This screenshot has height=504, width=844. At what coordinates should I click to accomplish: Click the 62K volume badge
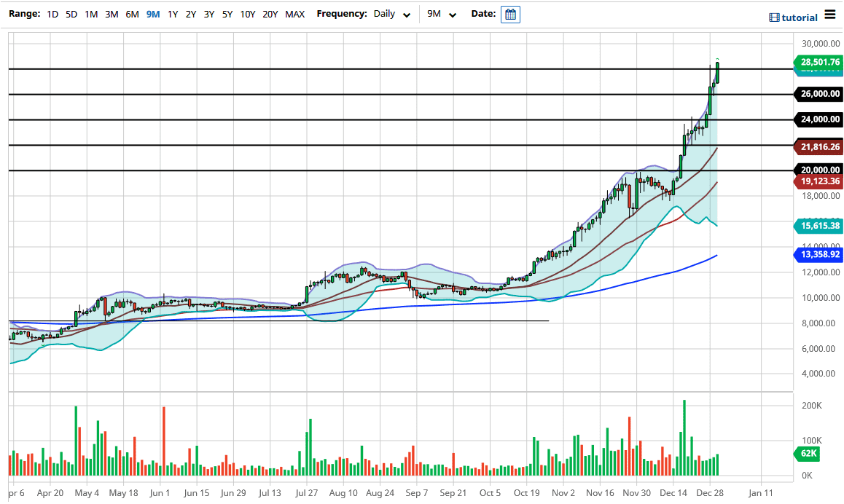click(806, 454)
